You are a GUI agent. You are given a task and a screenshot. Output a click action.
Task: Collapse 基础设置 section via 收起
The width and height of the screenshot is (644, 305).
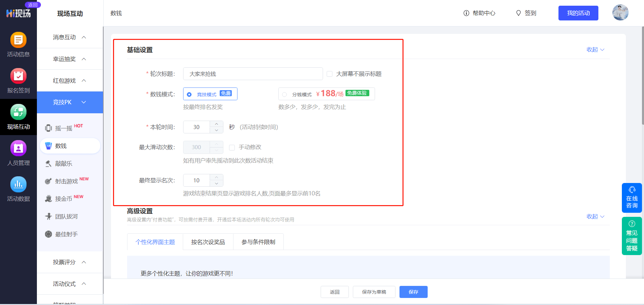(x=595, y=50)
